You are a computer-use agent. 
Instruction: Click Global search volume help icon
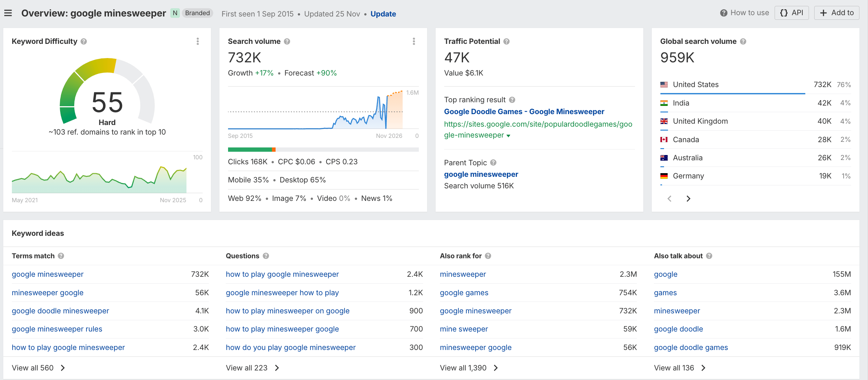[x=743, y=42]
